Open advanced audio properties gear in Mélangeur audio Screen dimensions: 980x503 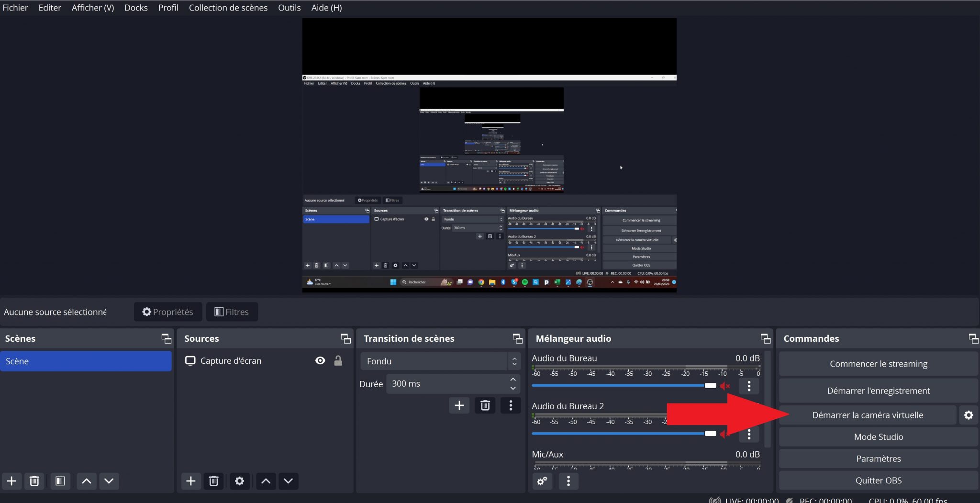click(x=542, y=481)
